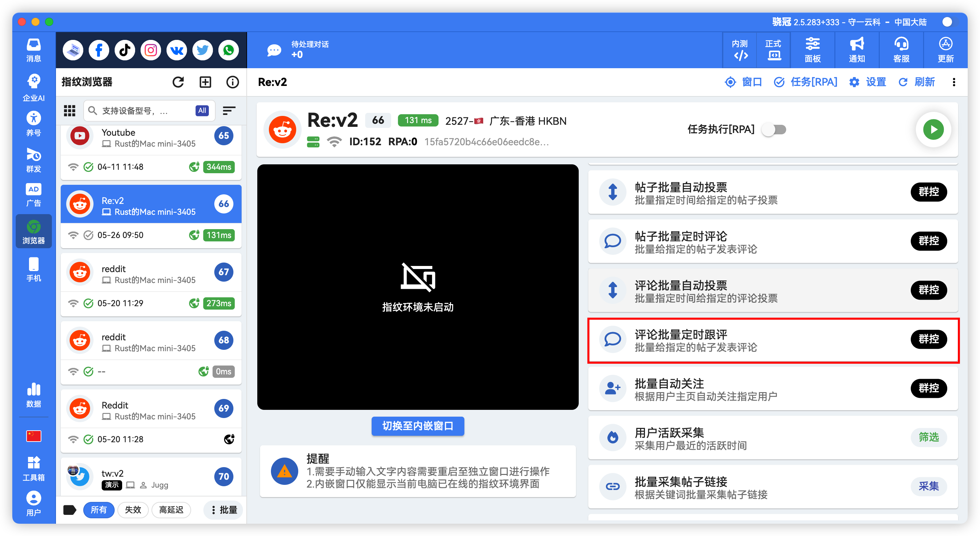
Task: Switch to 正式 release mode
Action: (774, 50)
